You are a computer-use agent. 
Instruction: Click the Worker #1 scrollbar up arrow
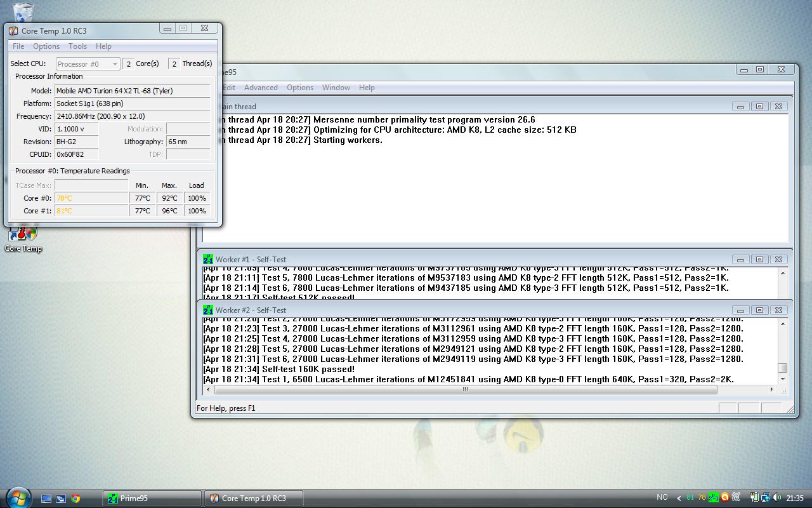click(783, 273)
